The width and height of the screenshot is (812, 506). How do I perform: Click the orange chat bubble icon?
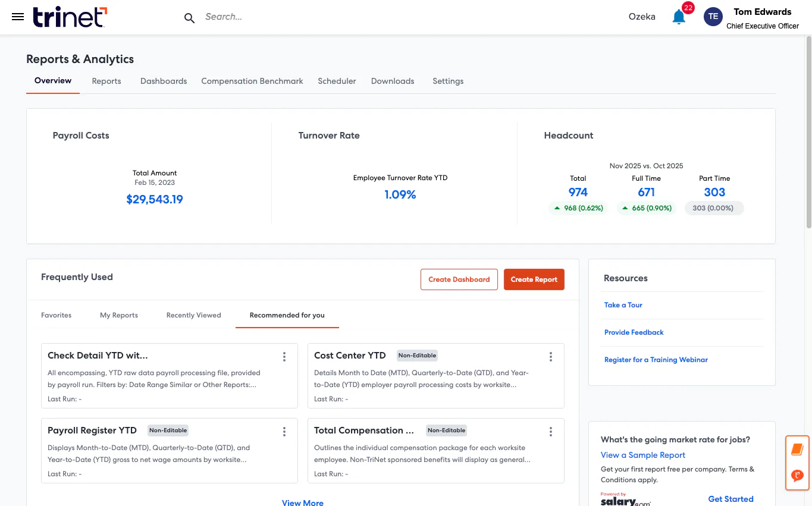[797, 476]
